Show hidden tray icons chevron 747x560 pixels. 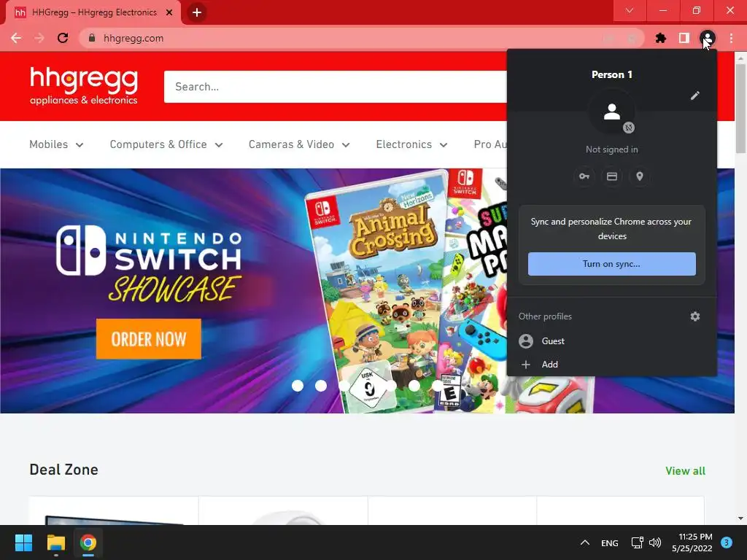pos(585,542)
